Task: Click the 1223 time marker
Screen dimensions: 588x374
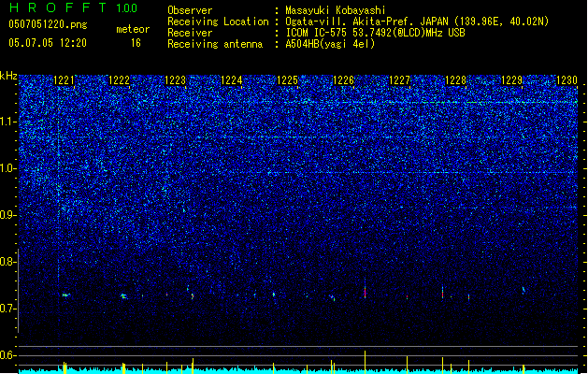Action: [175, 80]
